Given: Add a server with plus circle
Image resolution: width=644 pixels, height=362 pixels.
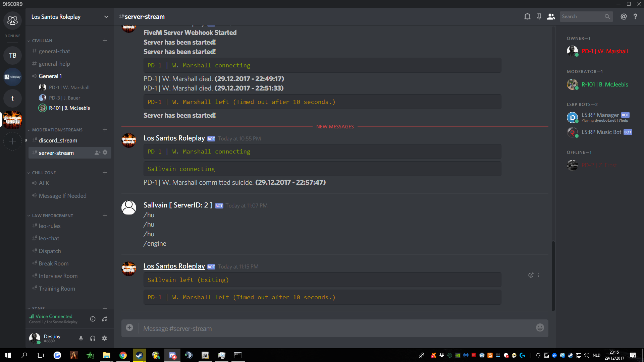Looking at the screenshot, I should coord(12,141).
